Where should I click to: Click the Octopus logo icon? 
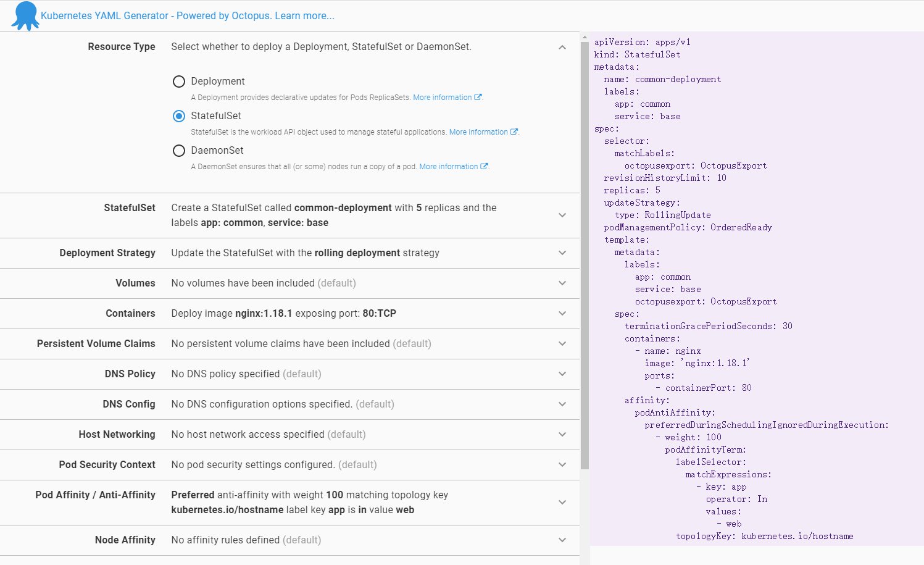tap(25, 16)
